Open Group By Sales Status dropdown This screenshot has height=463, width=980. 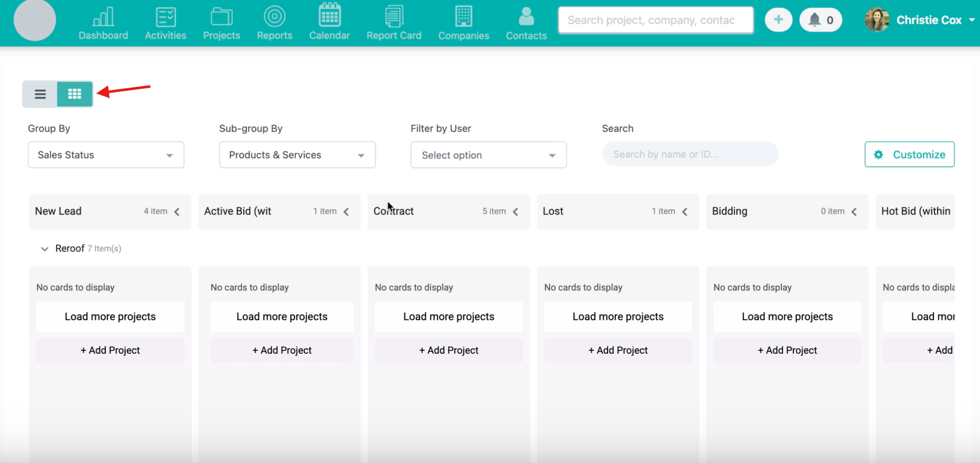[106, 155]
